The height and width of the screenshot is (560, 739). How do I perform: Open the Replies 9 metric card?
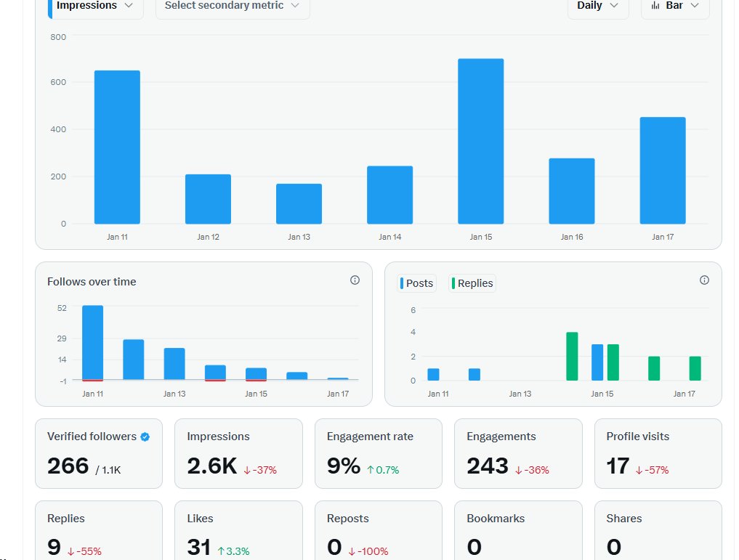coord(99,530)
